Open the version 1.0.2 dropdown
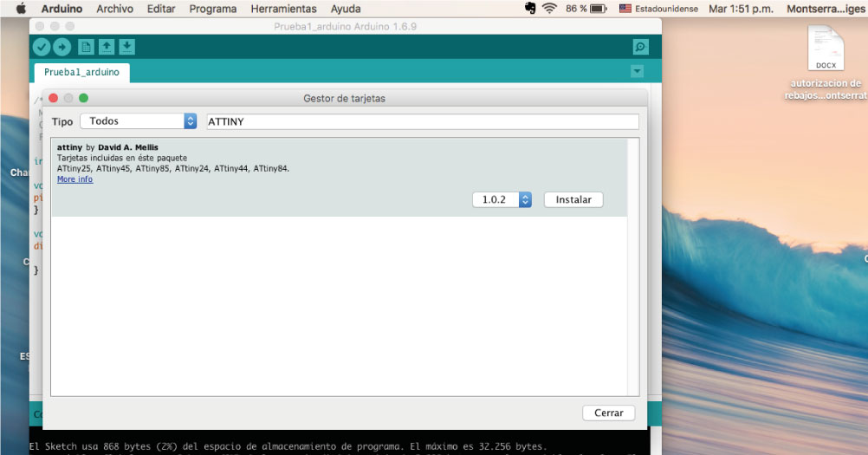This screenshot has width=868, height=455. pyautogui.click(x=502, y=200)
